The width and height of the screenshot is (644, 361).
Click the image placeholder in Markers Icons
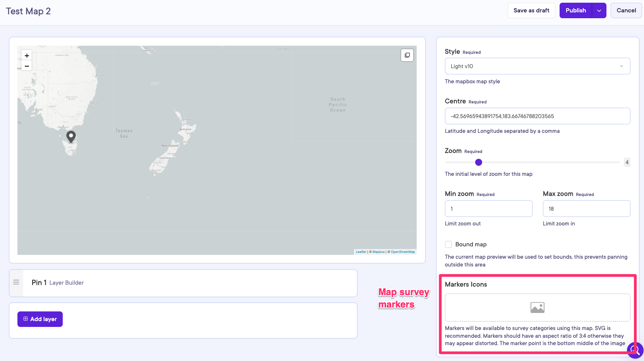(x=537, y=308)
